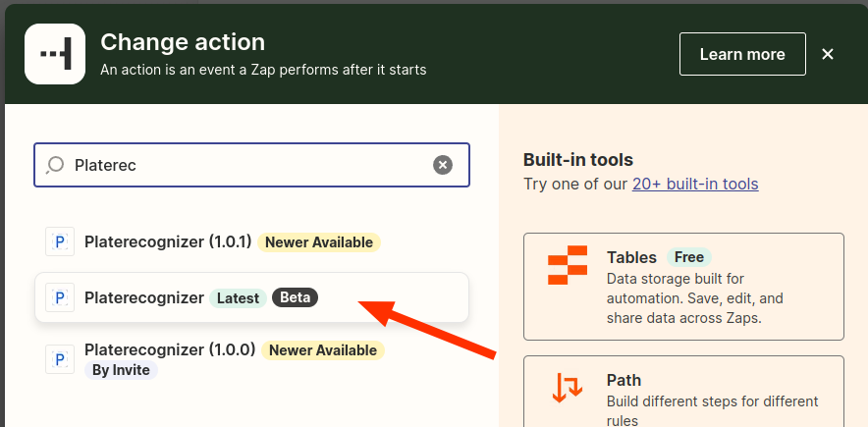Select the Platerecognizer (1.0.0) app icon
Viewport: 868px width, 427px height.
click(x=60, y=358)
